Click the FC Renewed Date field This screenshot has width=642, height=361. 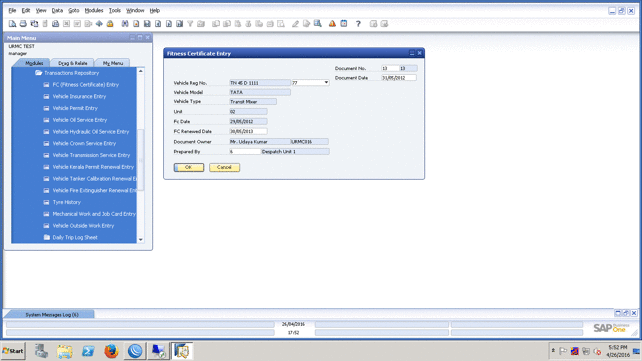point(248,131)
